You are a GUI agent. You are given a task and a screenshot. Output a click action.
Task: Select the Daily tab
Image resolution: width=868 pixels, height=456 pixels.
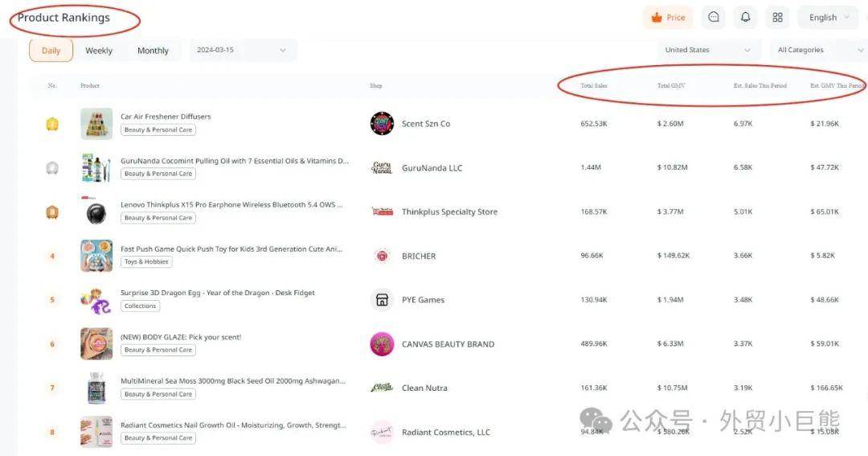tap(51, 51)
